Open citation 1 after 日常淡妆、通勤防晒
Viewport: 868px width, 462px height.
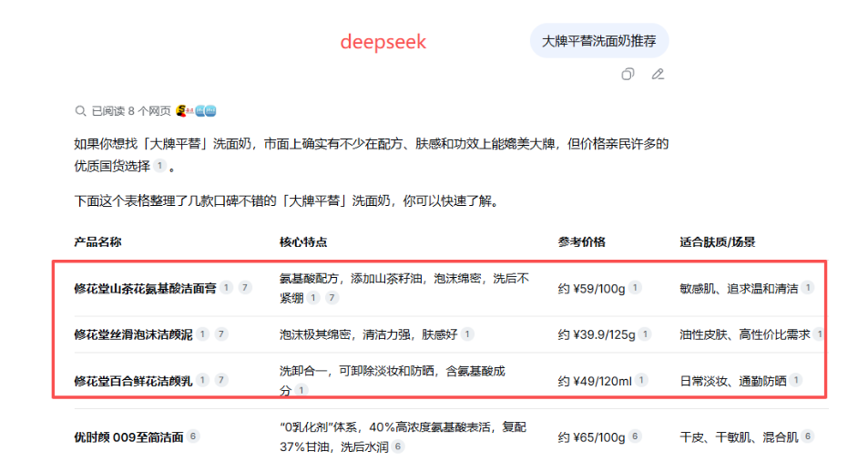click(x=796, y=380)
